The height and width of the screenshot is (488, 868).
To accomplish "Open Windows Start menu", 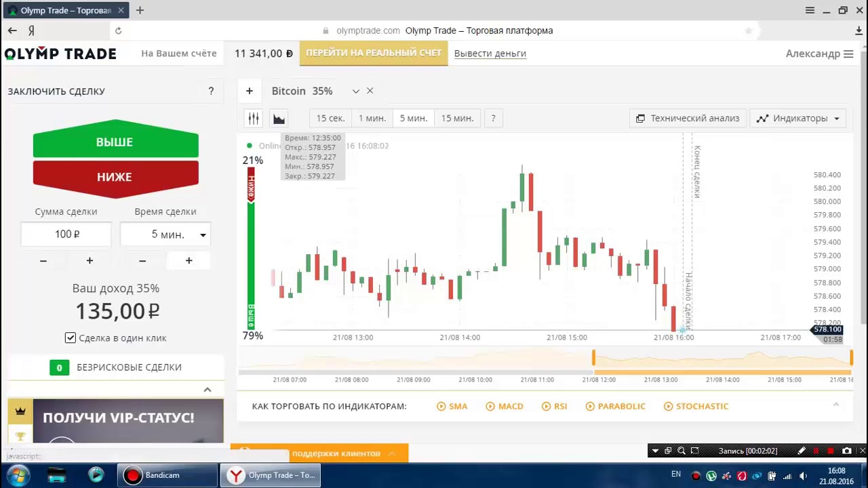I will point(19,474).
